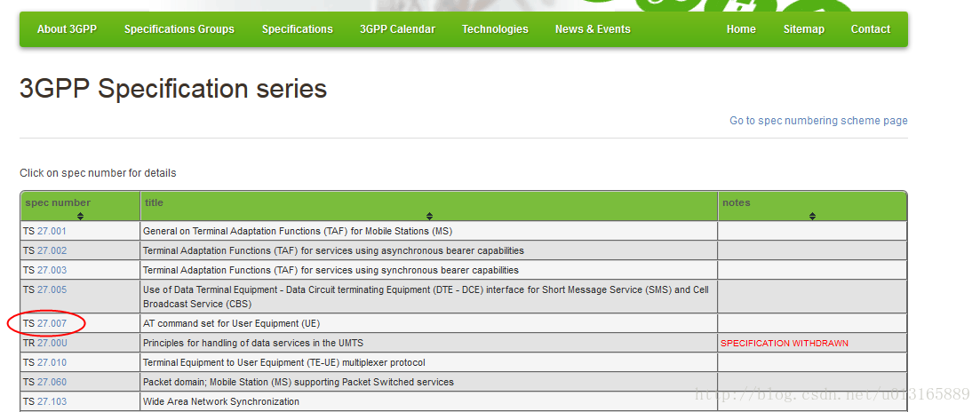Select 'Wide Area Network Synchronization' title cell

(x=429, y=401)
